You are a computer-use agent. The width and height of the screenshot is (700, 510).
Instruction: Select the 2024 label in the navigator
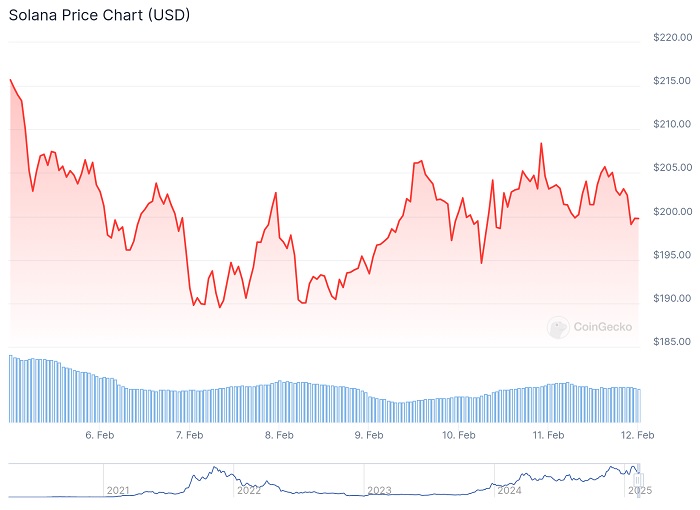pyautogui.click(x=509, y=490)
